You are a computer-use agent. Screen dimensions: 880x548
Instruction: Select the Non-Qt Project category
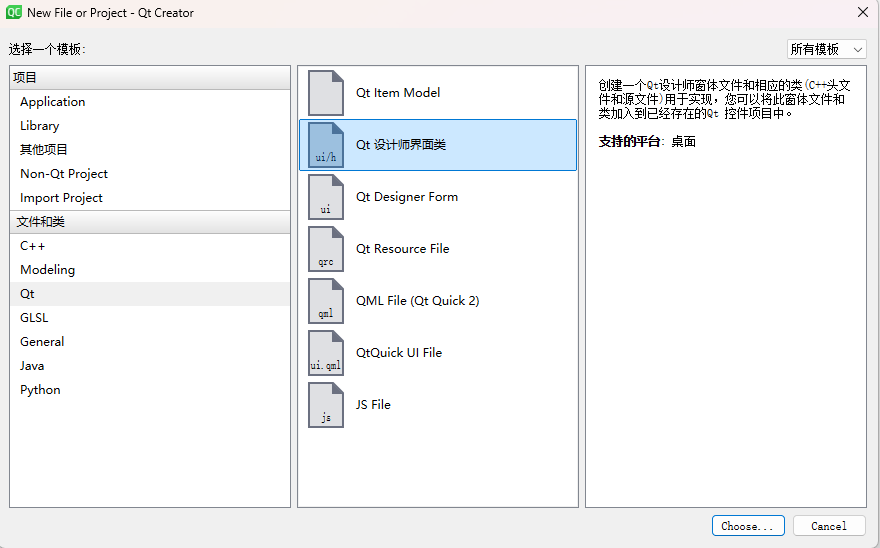tap(150, 173)
